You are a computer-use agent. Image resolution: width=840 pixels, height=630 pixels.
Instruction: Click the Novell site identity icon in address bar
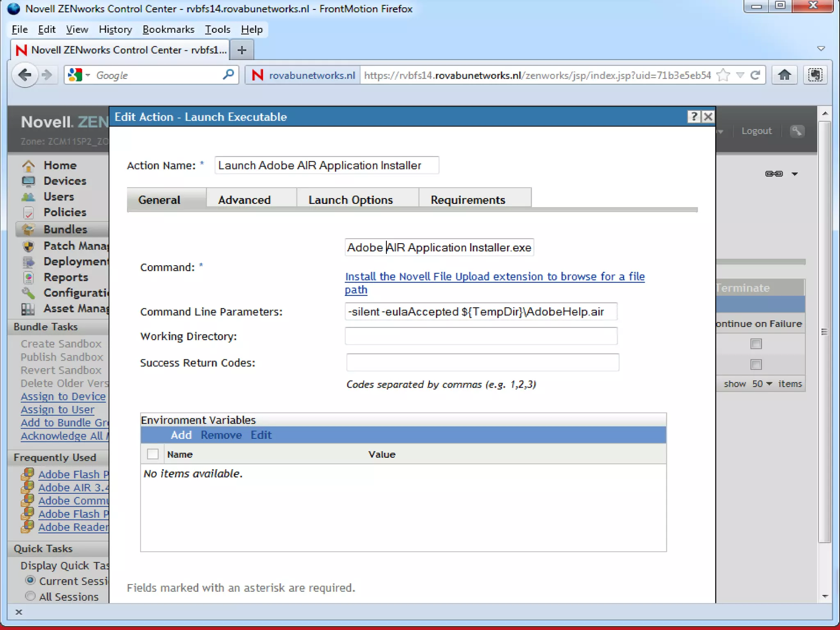(258, 75)
